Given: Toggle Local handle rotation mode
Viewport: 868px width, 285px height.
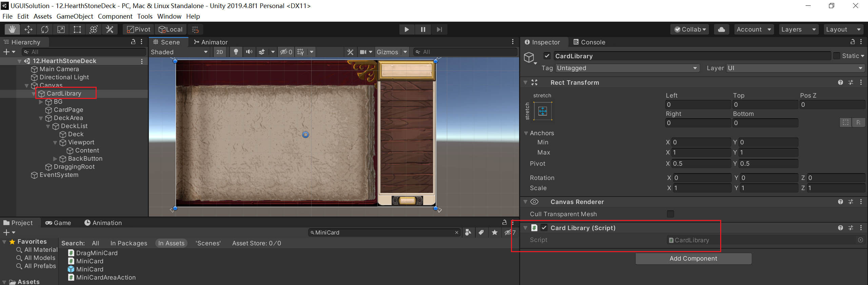Looking at the screenshot, I should tap(171, 29).
